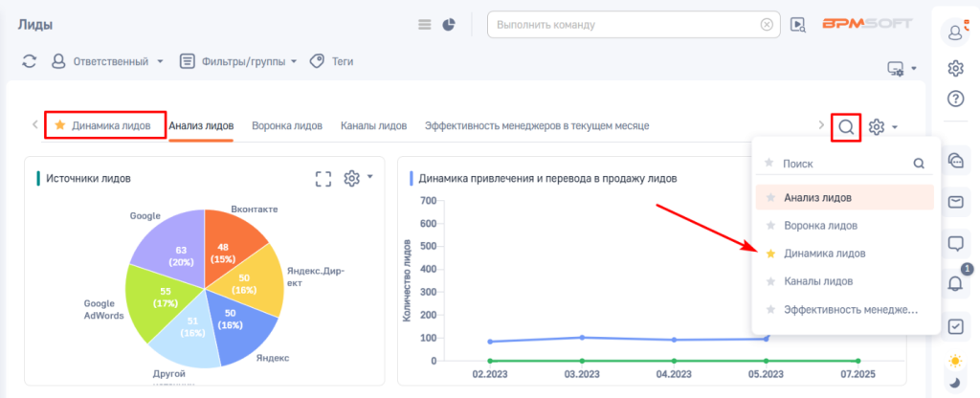Open the process run icon
Screen dimensions: 980x398
click(797, 24)
